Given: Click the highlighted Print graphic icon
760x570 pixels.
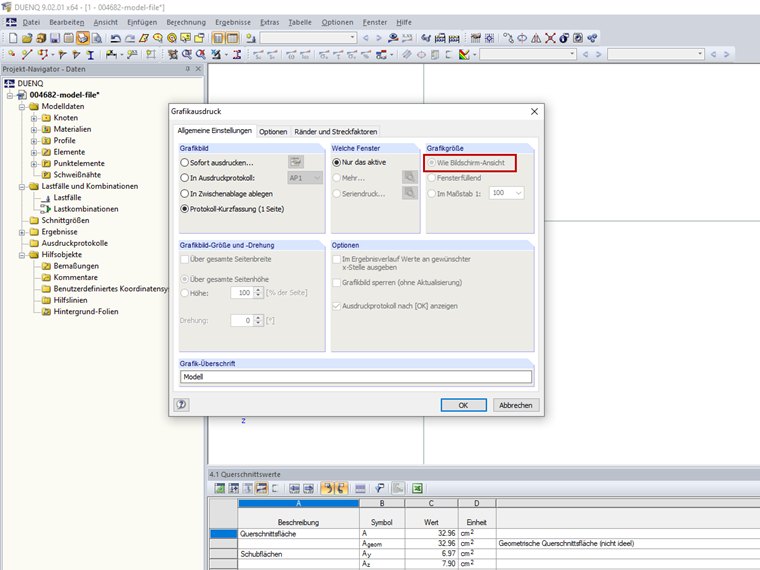Looking at the screenshot, I should 83,38.
